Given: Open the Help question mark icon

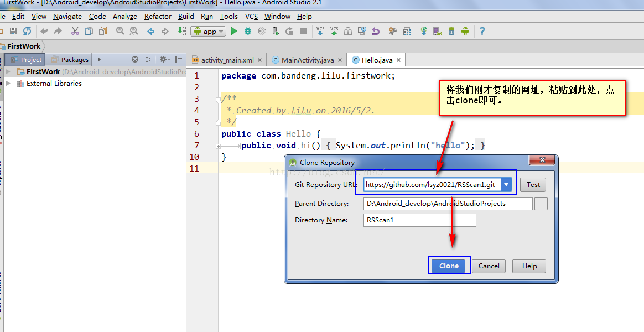Looking at the screenshot, I should coord(482,31).
